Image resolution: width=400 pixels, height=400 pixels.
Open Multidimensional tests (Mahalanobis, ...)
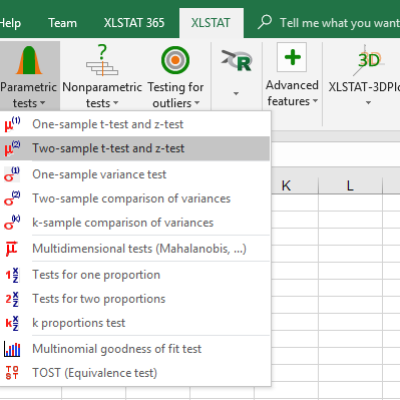(x=135, y=248)
